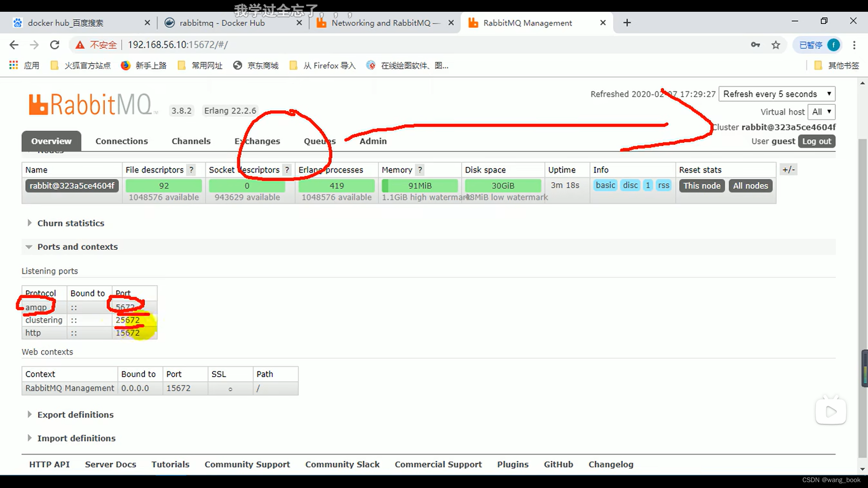Open the HTTP API footer link
Image resolution: width=868 pixels, height=488 pixels.
[x=49, y=465]
